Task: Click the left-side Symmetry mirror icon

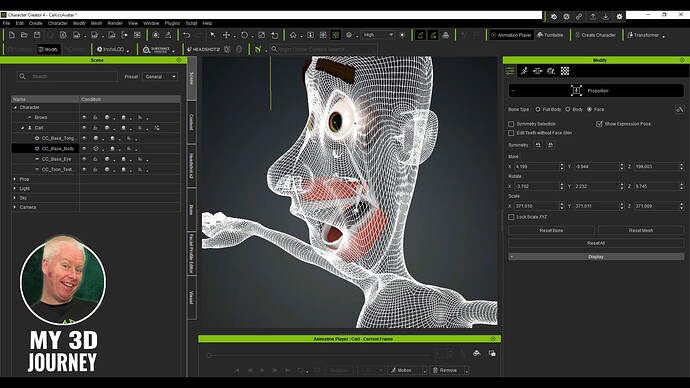Action: point(538,145)
